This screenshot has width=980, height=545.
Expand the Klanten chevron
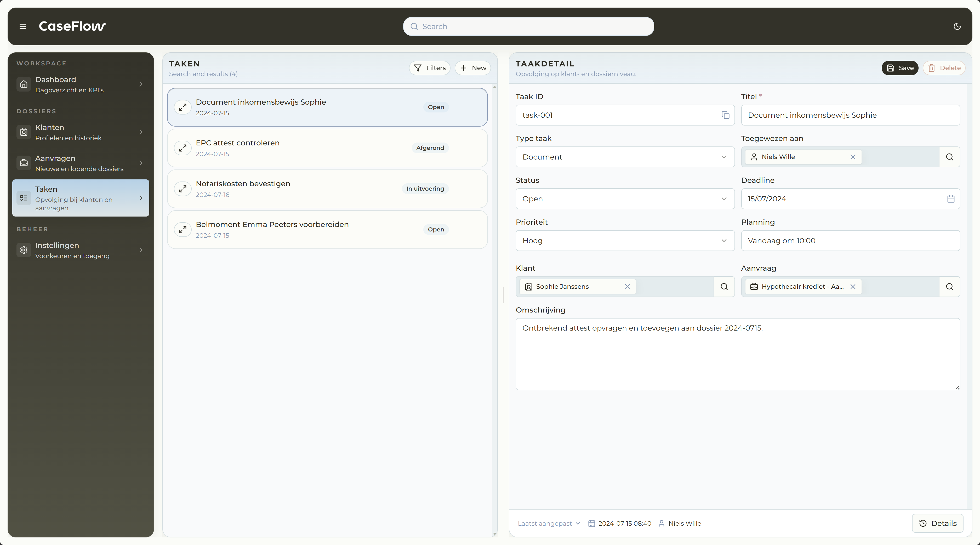tap(141, 132)
